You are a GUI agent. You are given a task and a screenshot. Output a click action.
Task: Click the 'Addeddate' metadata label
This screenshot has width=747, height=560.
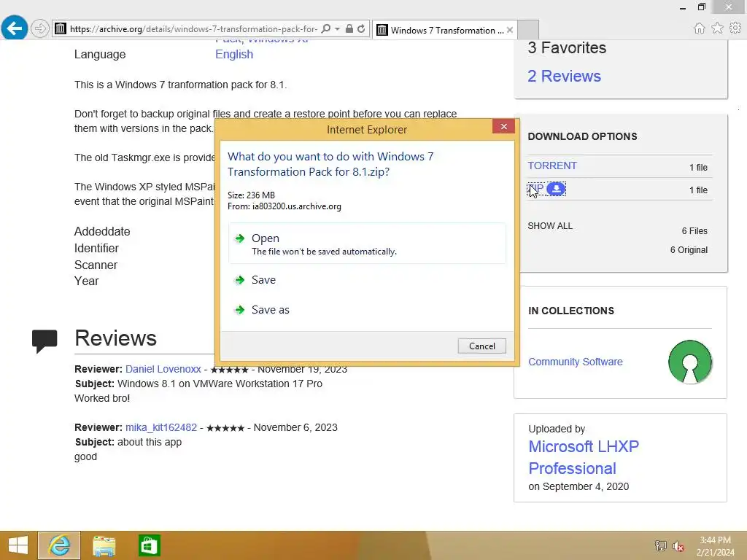(102, 231)
